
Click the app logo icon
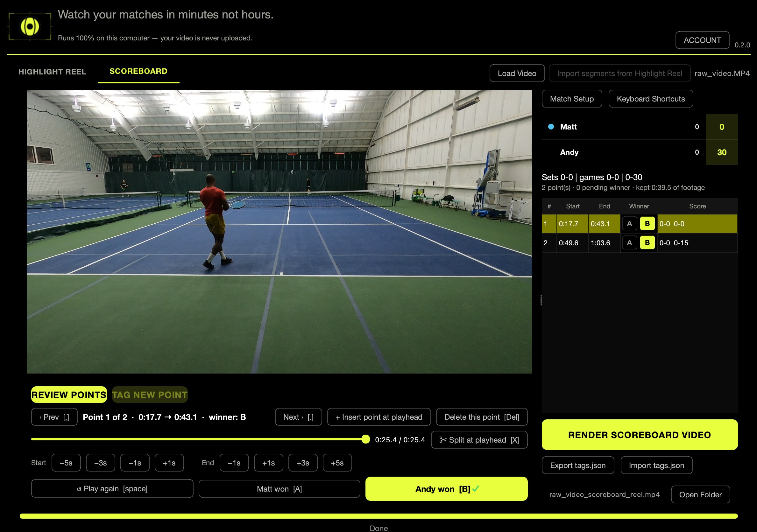click(30, 26)
